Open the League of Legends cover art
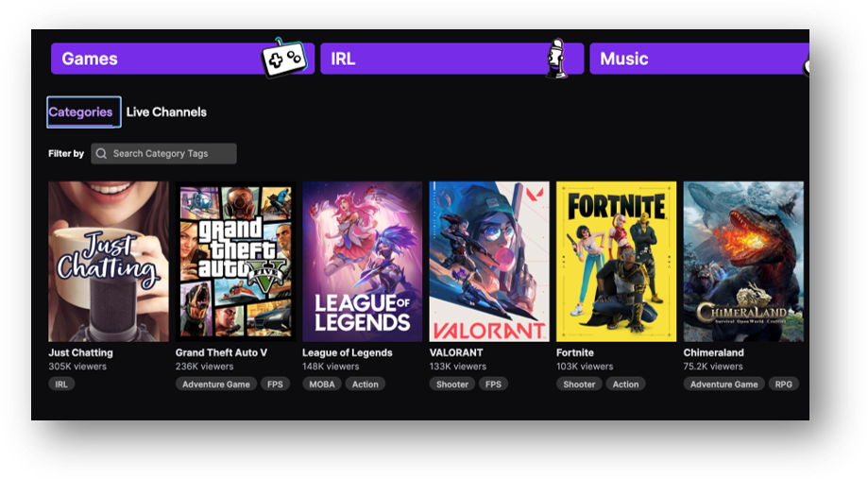 [362, 262]
